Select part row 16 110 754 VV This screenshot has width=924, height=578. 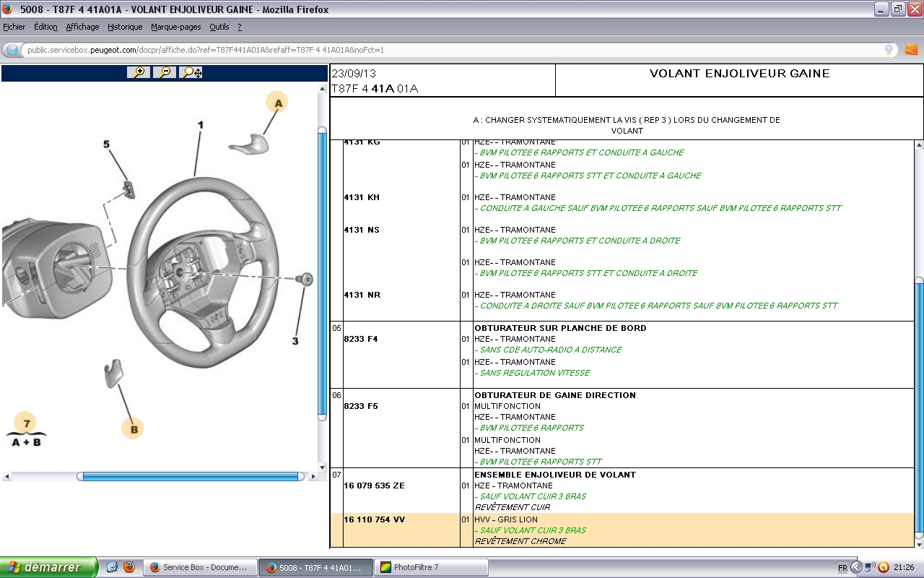(374, 519)
